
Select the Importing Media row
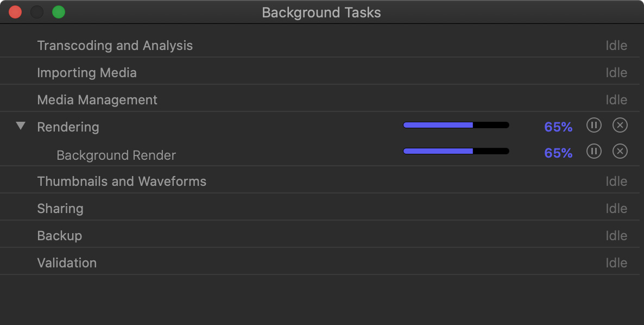click(87, 73)
